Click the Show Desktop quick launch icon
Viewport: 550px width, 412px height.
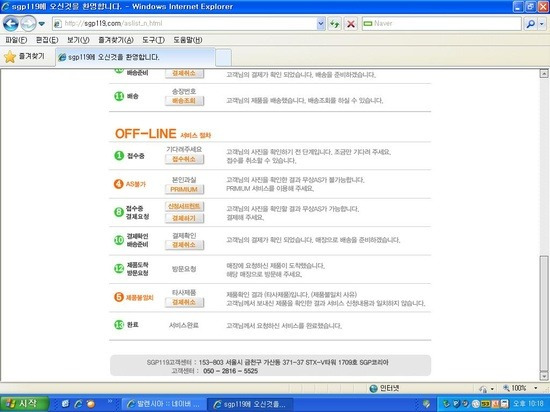[x=66, y=404]
